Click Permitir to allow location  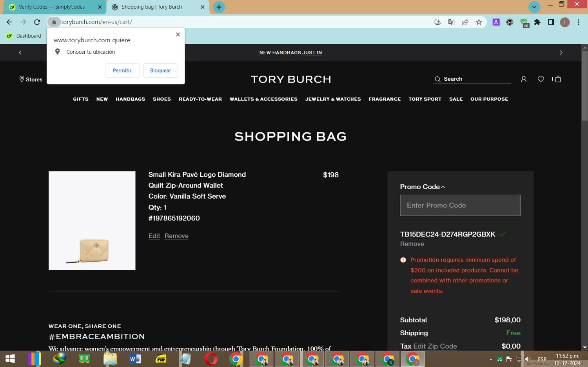122,71
